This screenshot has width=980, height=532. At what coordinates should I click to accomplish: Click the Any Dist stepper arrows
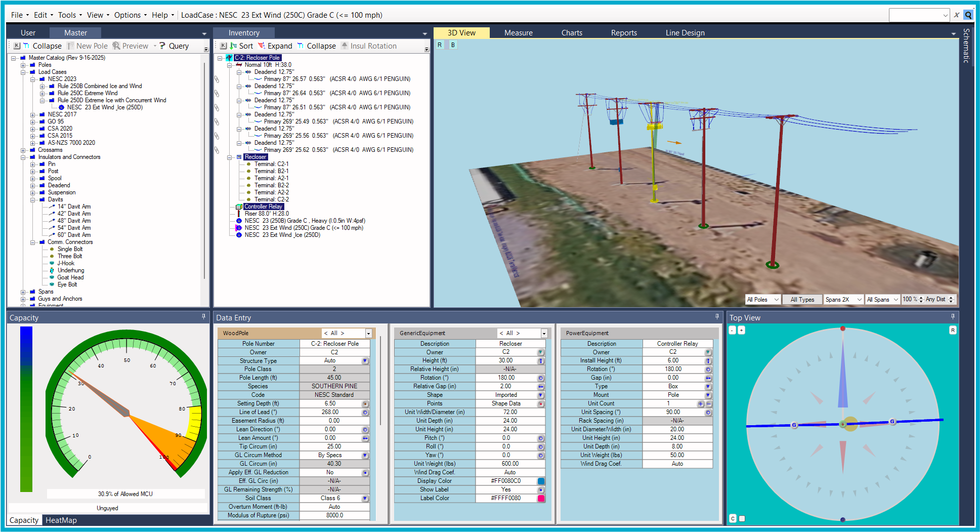[951, 300]
